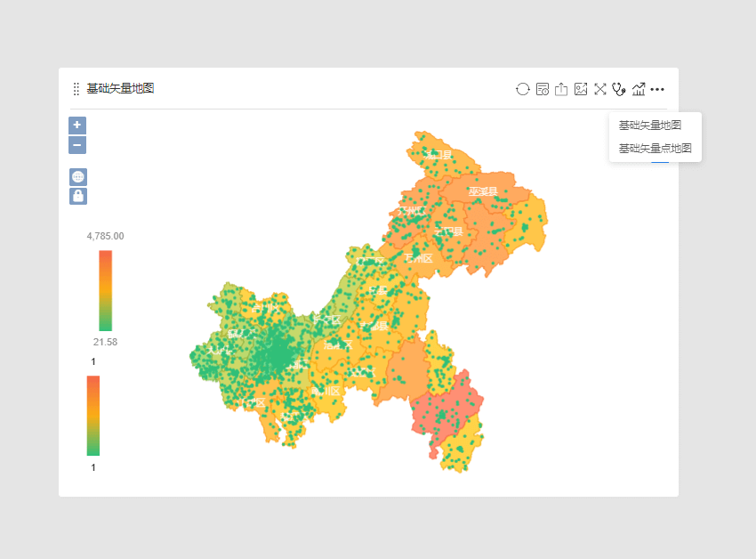
Task: Expand chart to fullscreen with arrows icon
Action: point(600,89)
